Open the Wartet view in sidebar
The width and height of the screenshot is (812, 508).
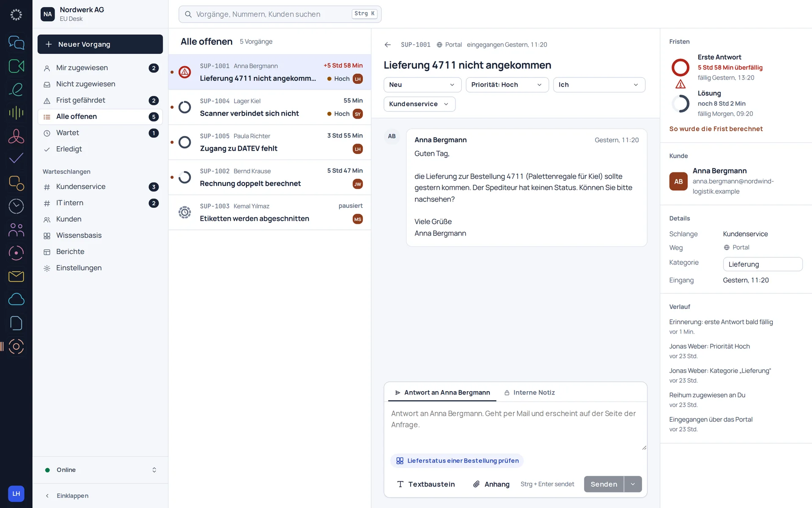tap(100, 133)
